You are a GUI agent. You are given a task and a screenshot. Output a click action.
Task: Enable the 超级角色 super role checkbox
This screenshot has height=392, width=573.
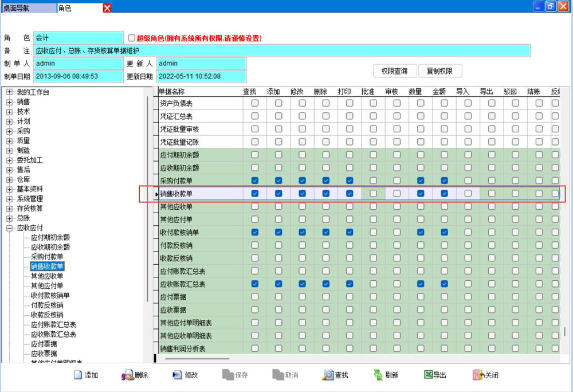(132, 38)
